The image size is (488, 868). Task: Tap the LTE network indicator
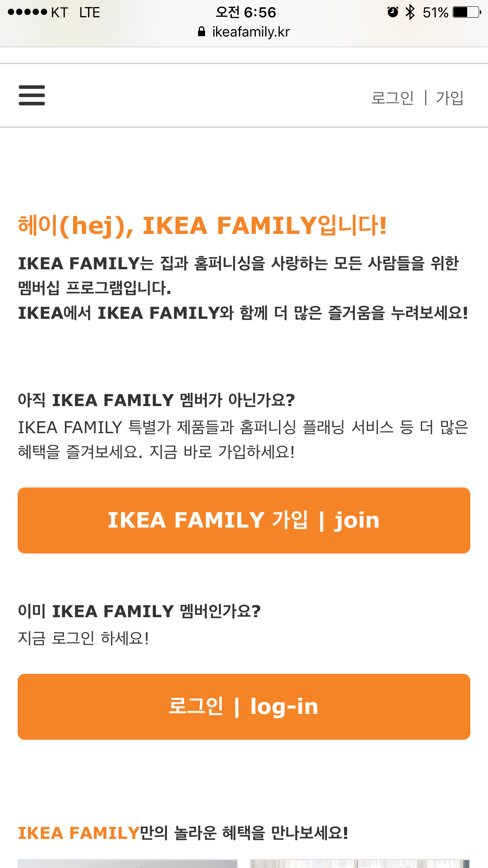(x=90, y=13)
